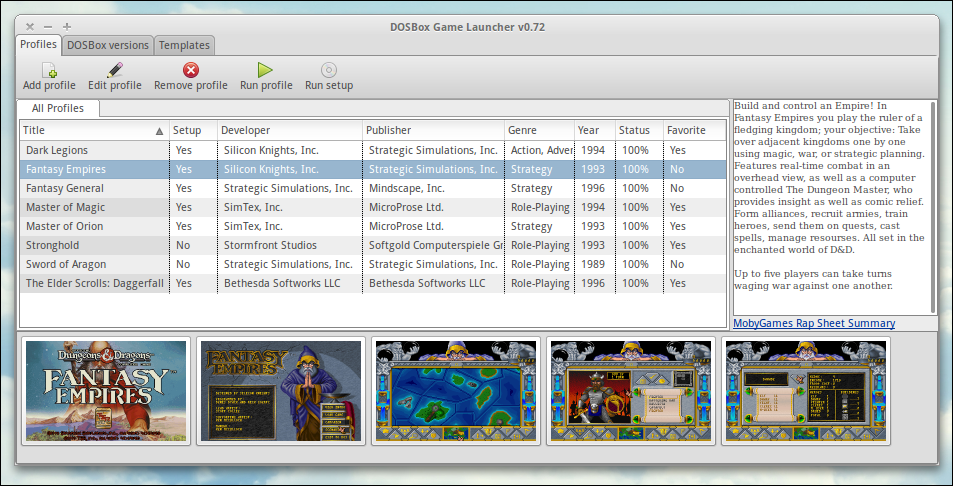
Task: Sort by the Developer column header
Action: click(290, 130)
